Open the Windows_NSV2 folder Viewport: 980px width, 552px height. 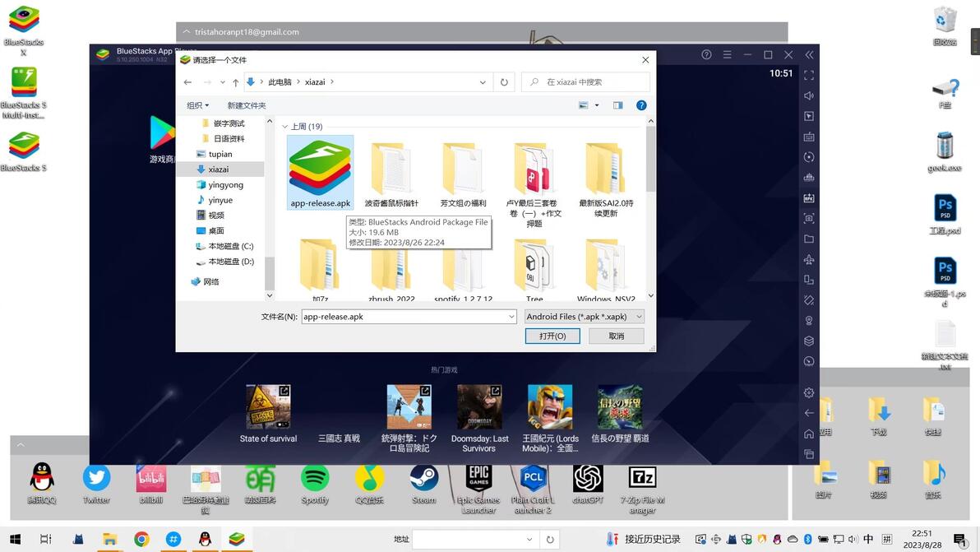coord(606,270)
